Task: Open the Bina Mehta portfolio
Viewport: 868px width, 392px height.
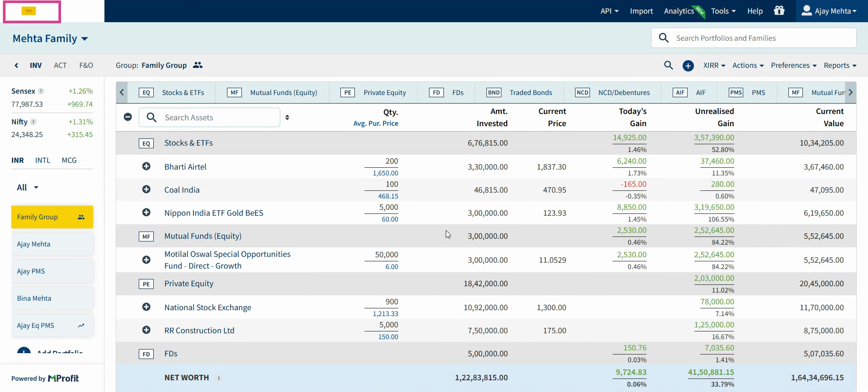Action: pyautogui.click(x=52, y=298)
